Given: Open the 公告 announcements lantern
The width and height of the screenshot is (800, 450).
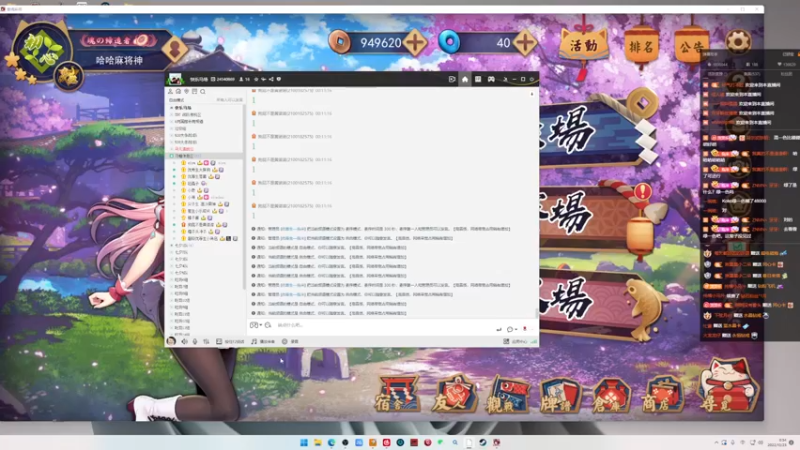Looking at the screenshot, I should tap(691, 47).
